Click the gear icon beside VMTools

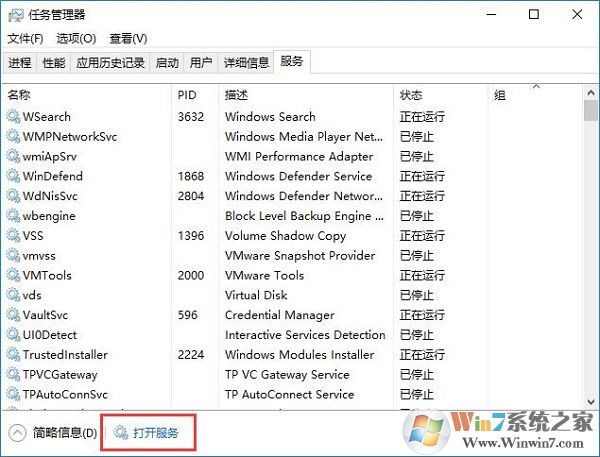tap(13, 275)
